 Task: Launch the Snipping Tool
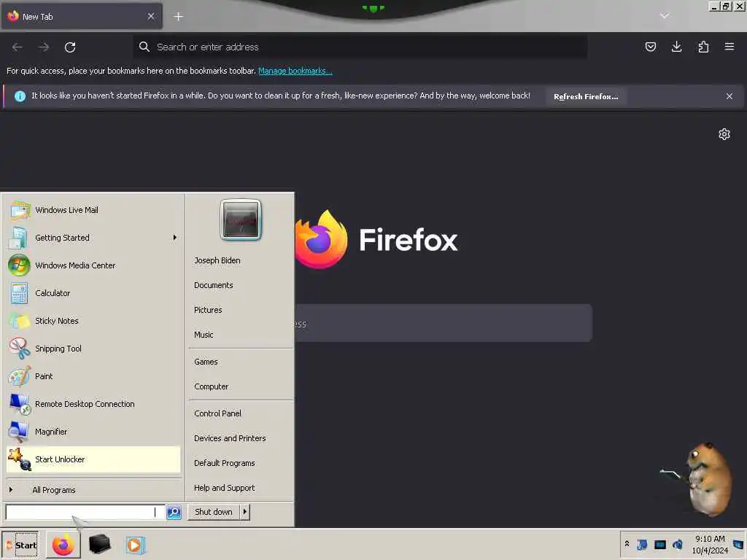coord(93,349)
